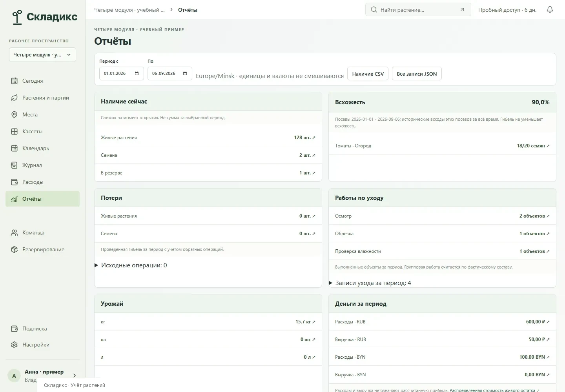Click the Резервирование box icon
Image resolution: width=565 pixels, height=392 pixels.
pos(15,249)
